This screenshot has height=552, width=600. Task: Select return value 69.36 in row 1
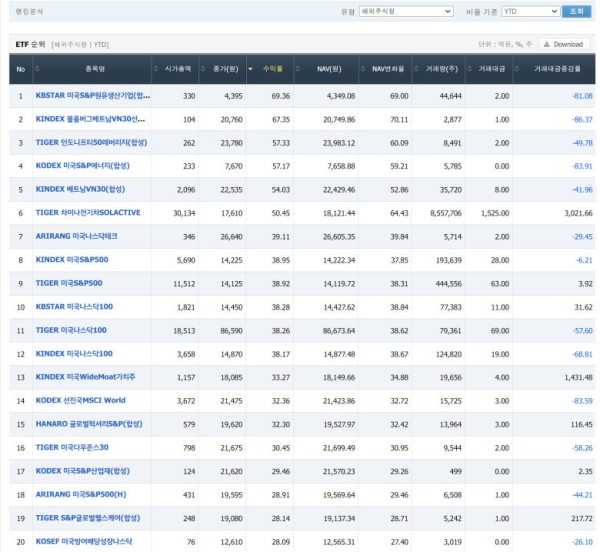(281, 96)
